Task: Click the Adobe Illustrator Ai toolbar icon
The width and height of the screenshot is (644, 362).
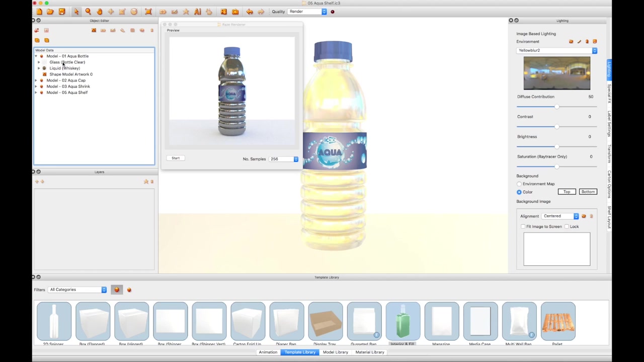Action: [198, 12]
